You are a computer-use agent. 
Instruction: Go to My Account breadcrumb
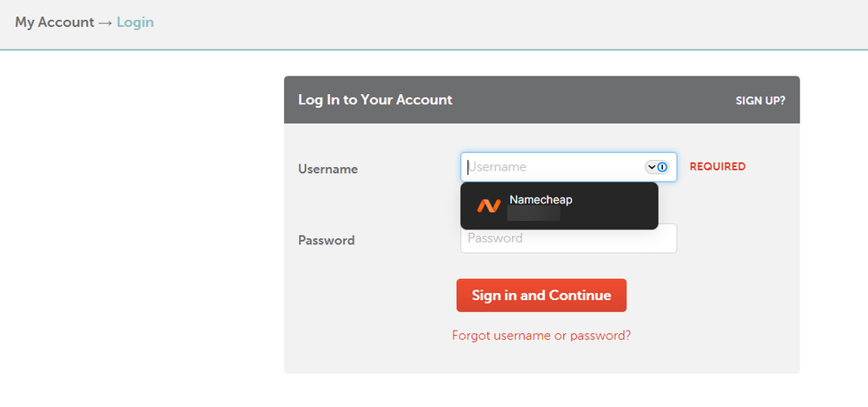pos(54,23)
